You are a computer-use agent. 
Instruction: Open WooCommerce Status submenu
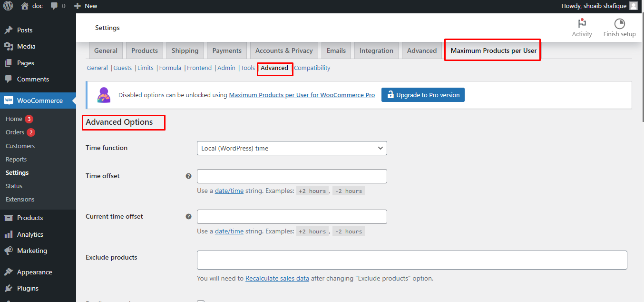14,186
